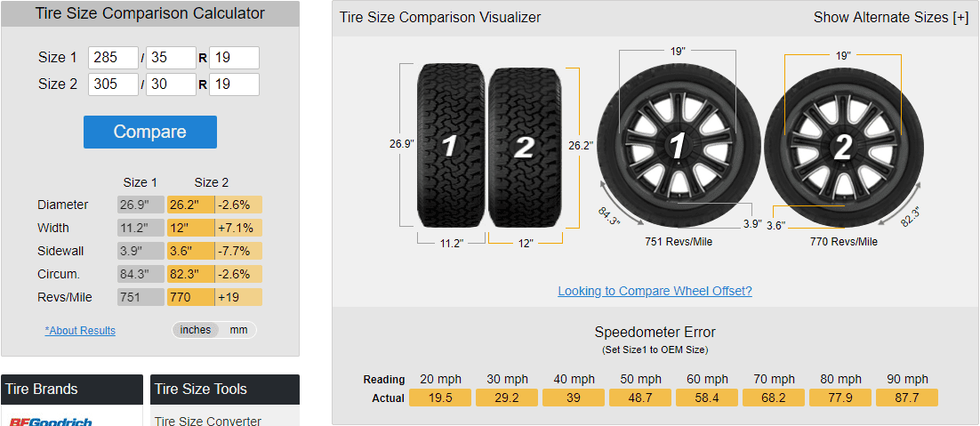Click wheel 2 side view image
This screenshot has height=426, width=980.
click(843, 149)
